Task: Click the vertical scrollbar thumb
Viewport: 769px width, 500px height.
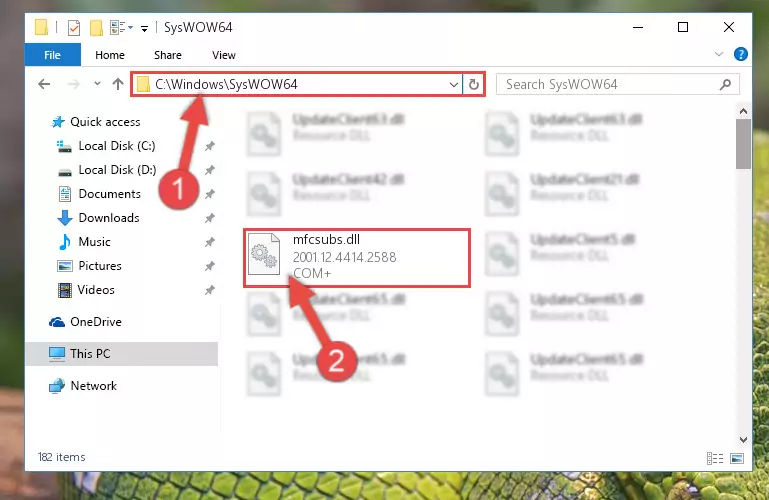Action: pos(743,144)
